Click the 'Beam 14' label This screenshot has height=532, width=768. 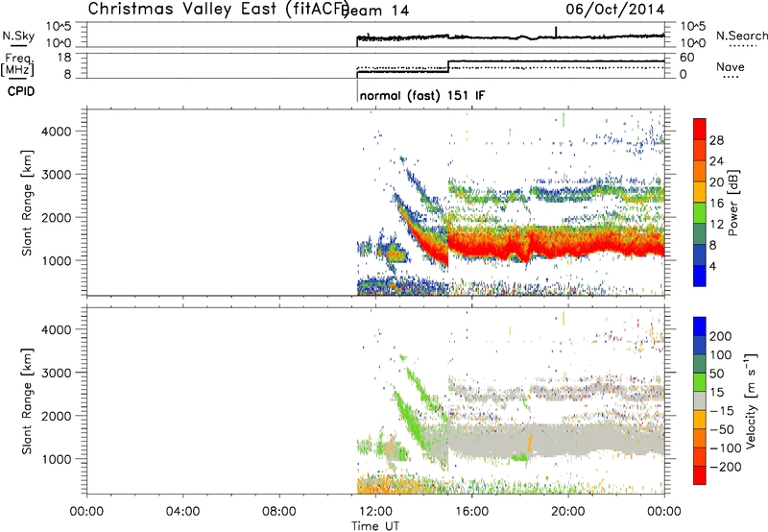click(375, 11)
